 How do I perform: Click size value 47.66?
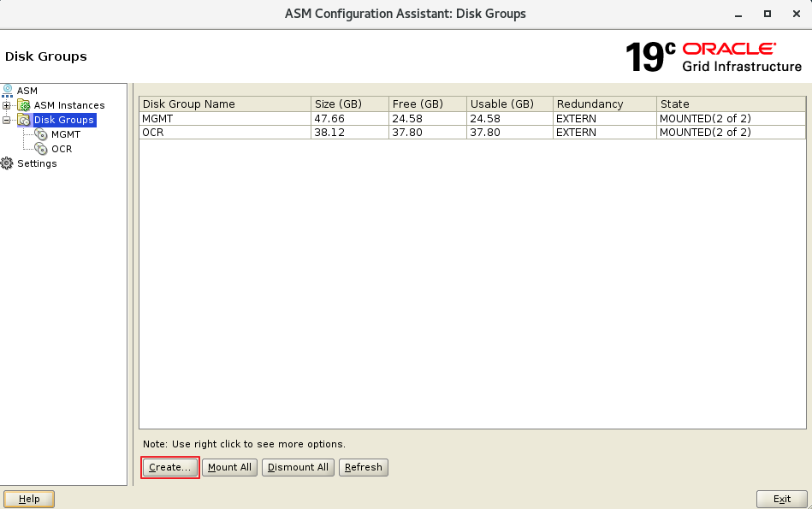coord(329,119)
